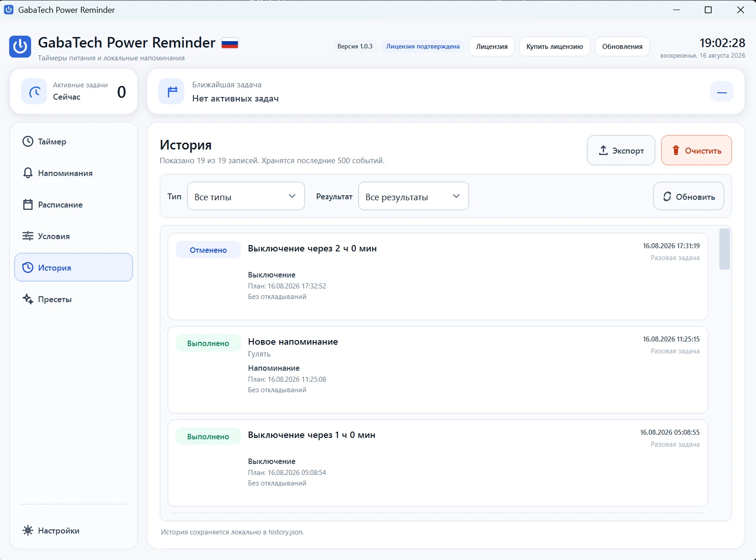Screen dimensions: 756x560
Task: Go to the Условия section
Action: click(74, 236)
